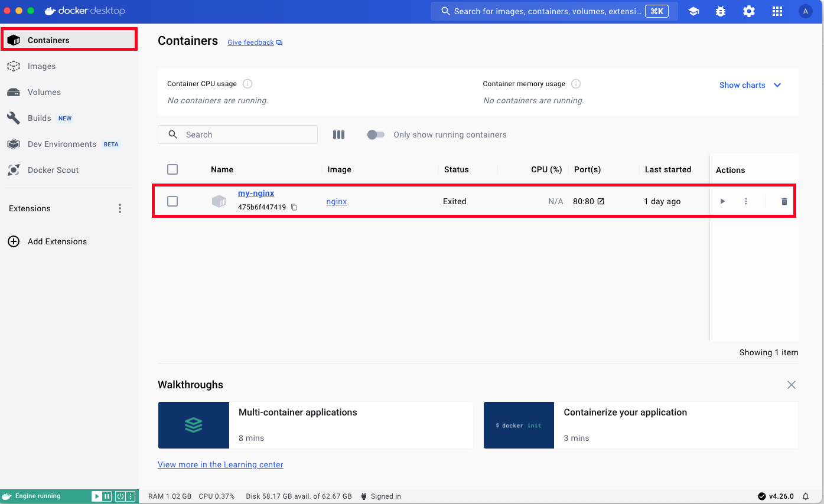
Task: Click the Exited status cell
Action: click(x=455, y=201)
